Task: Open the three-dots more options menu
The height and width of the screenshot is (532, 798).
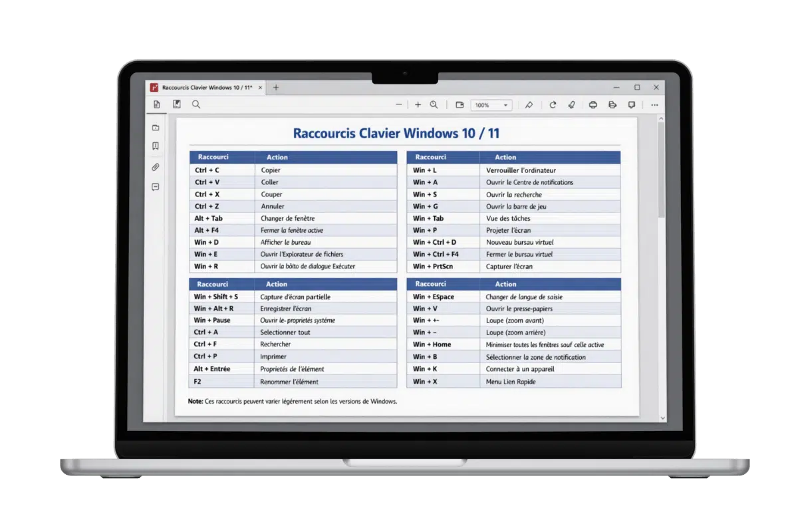Action: tap(654, 105)
